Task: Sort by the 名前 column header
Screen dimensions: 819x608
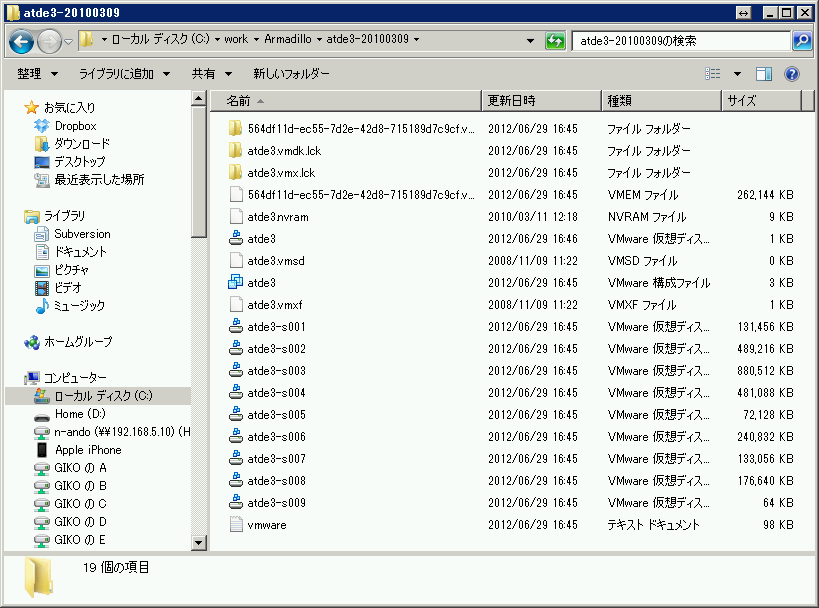Action: pyautogui.click(x=346, y=101)
